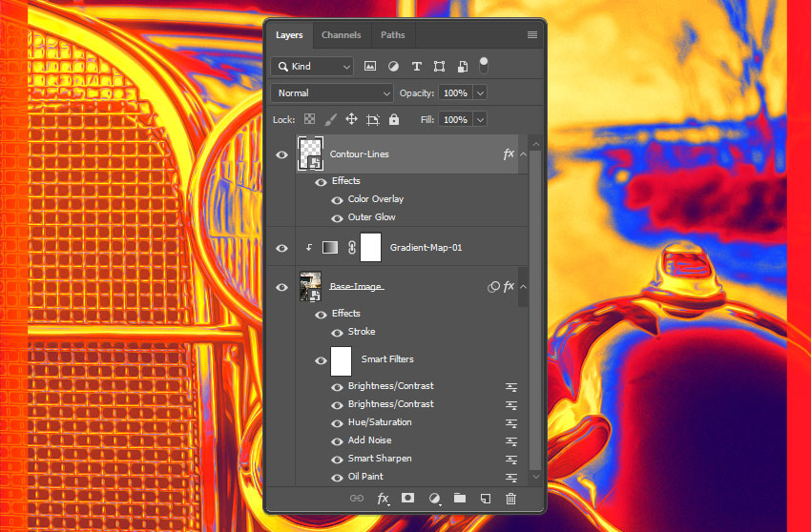
Task: Select Contour-Lines layer thumbnail
Action: [310, 153]
